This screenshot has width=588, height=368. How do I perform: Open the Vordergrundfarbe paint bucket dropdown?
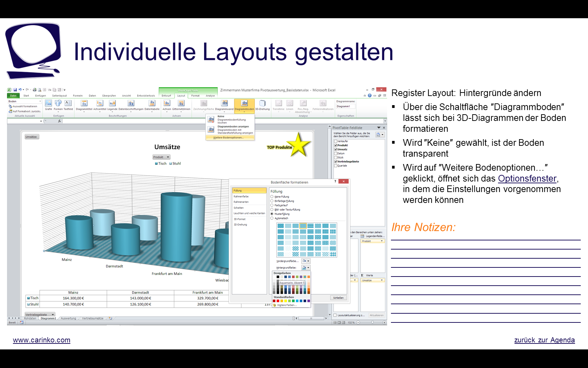[306, 261]
